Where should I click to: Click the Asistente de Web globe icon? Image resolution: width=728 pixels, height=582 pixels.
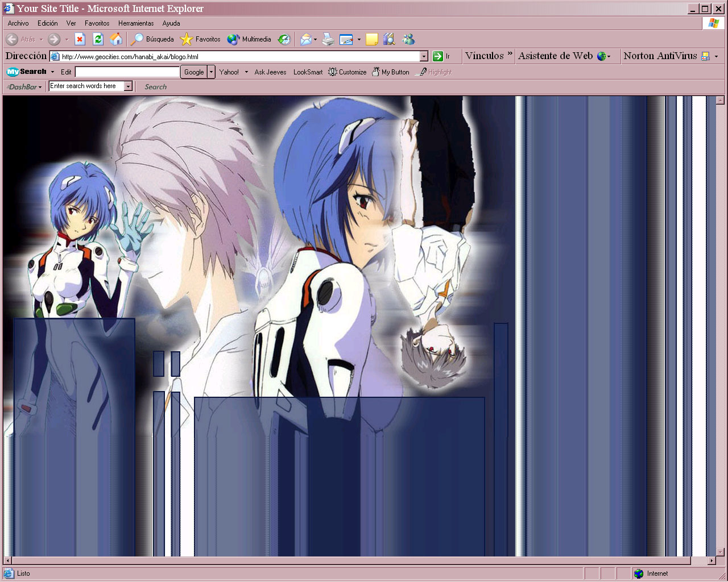click(601, 56)
